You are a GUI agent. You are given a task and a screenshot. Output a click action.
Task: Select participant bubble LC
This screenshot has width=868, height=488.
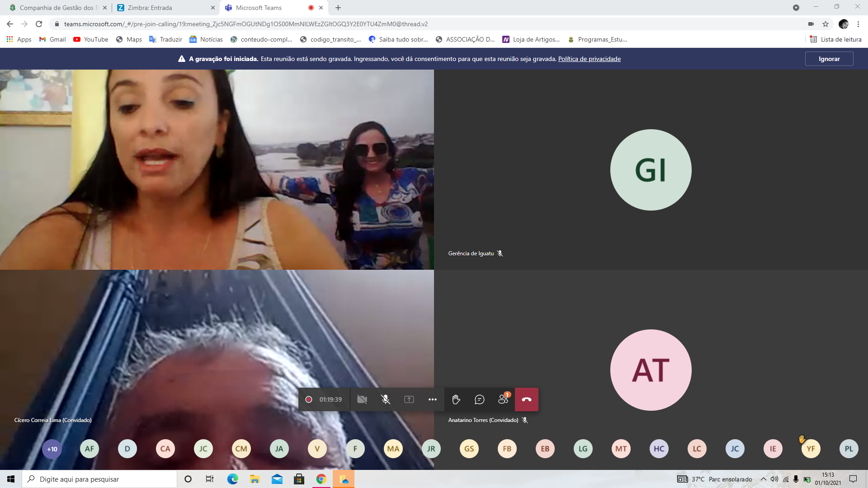697,449
